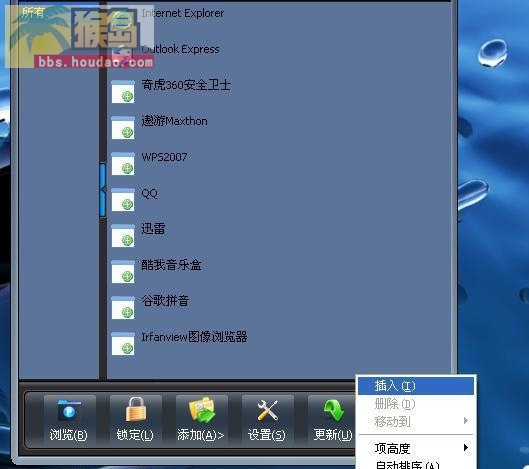
Task: Select the WPS2007 item icon
Action: 123,164
